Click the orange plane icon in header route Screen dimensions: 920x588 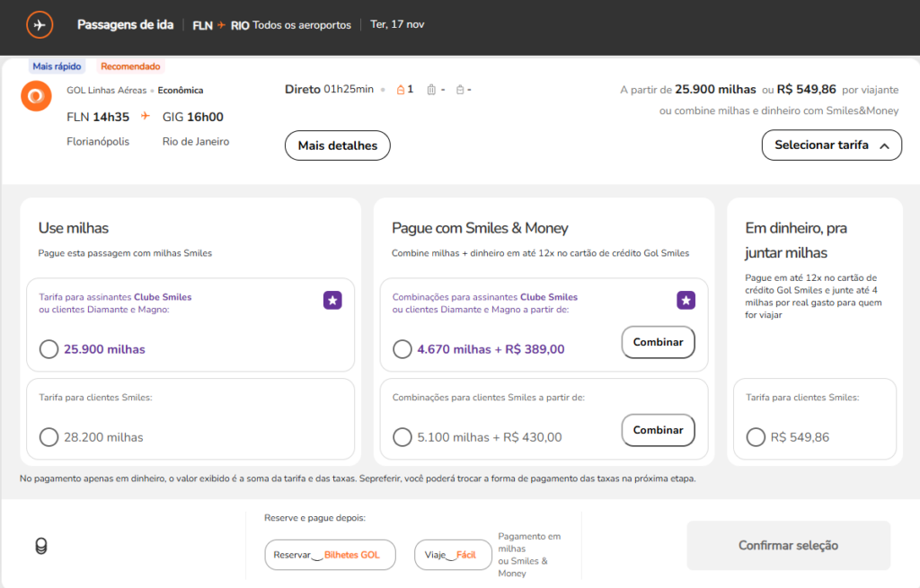click(221, 25)
